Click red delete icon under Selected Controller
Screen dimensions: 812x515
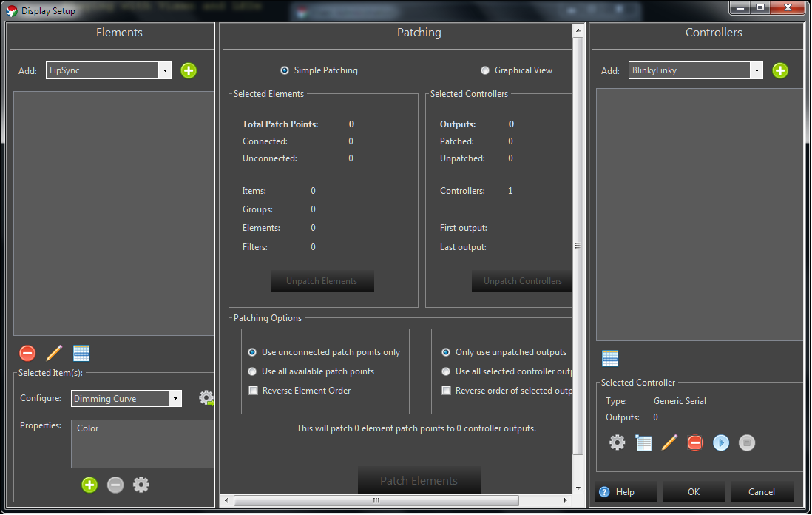click(694, 442)
